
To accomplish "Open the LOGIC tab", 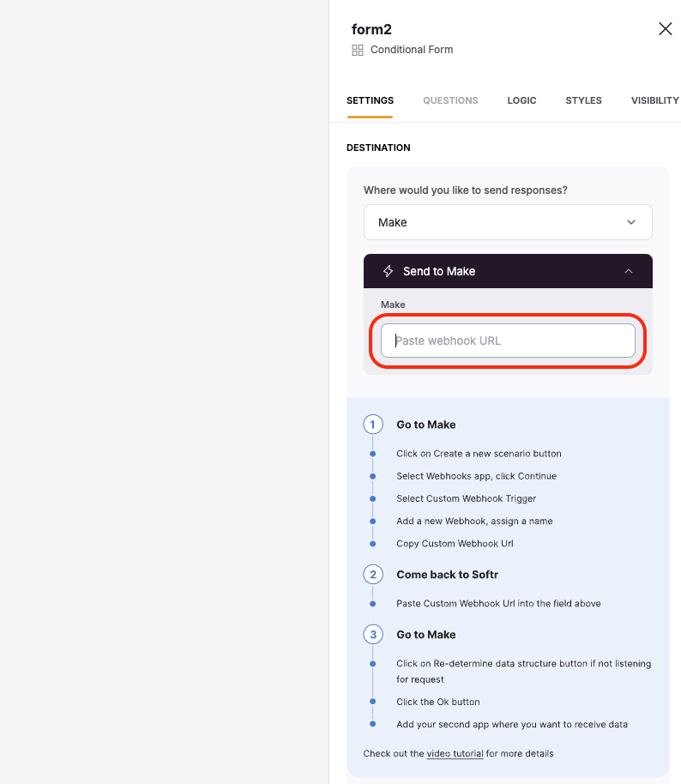I will (521, 100).
